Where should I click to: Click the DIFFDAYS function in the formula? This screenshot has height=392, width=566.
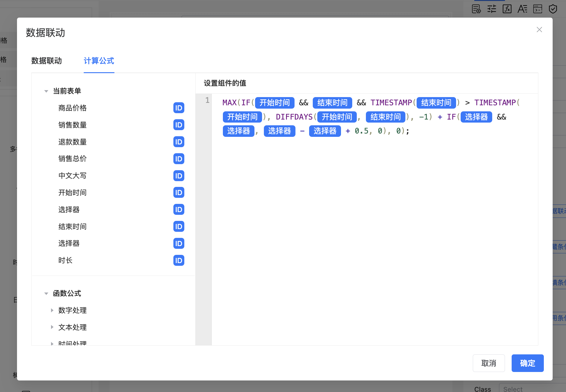(294, 117)
